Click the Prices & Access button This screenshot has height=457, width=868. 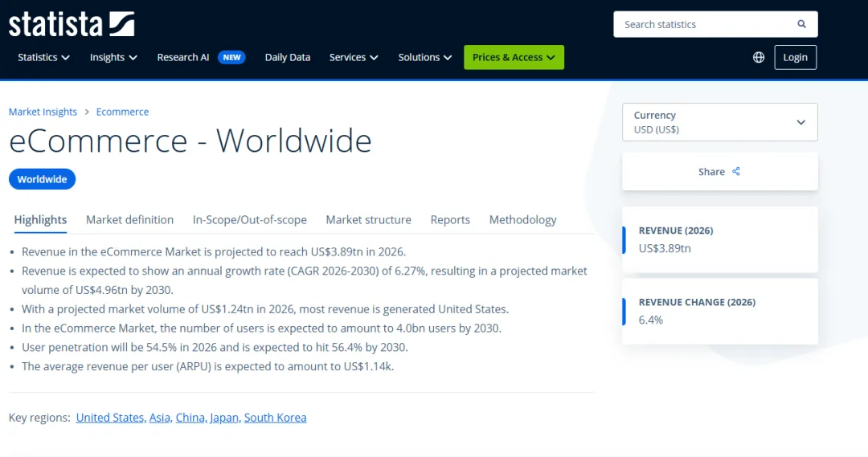514,58
